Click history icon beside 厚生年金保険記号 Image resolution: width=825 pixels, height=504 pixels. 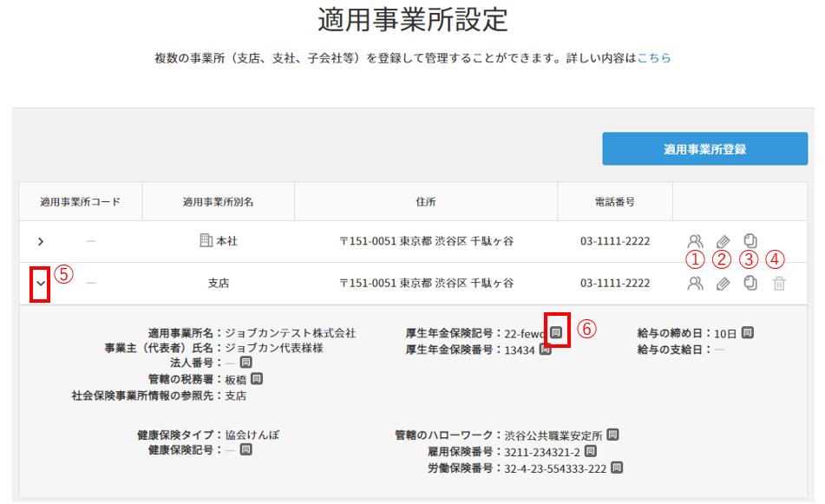tap(556, 332)
